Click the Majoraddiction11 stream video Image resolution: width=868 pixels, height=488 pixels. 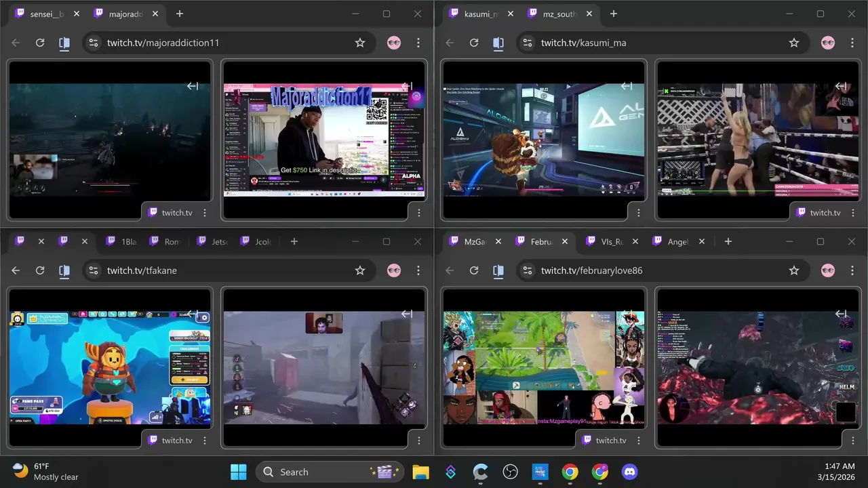(324, 140)
